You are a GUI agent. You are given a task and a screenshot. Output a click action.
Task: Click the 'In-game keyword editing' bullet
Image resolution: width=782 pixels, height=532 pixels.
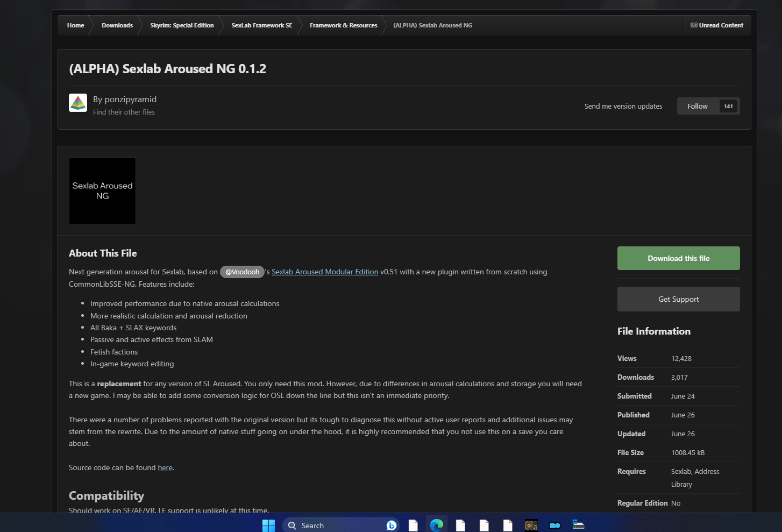pyautogui.click(x=132, y=364)
